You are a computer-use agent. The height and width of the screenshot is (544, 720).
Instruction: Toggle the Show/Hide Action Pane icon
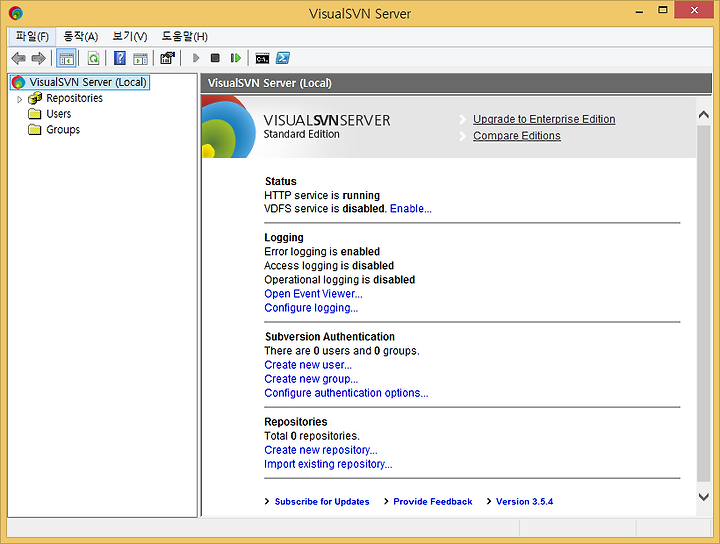(x=140, y=58)
